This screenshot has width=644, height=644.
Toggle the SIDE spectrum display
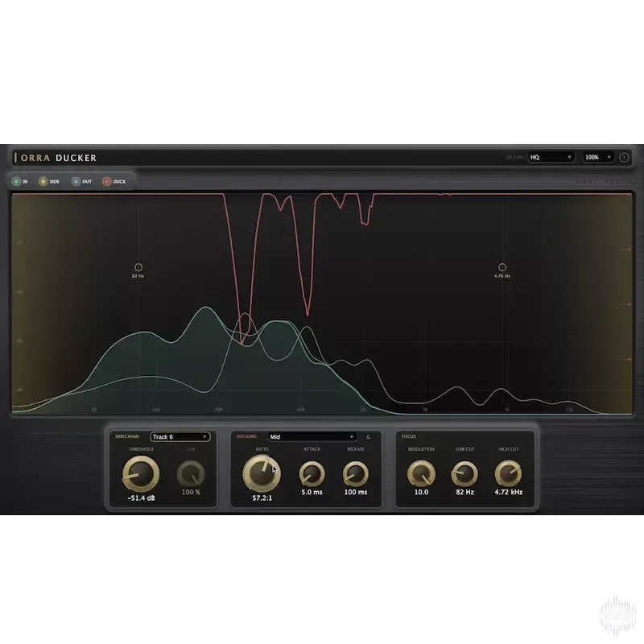[43, 181]
